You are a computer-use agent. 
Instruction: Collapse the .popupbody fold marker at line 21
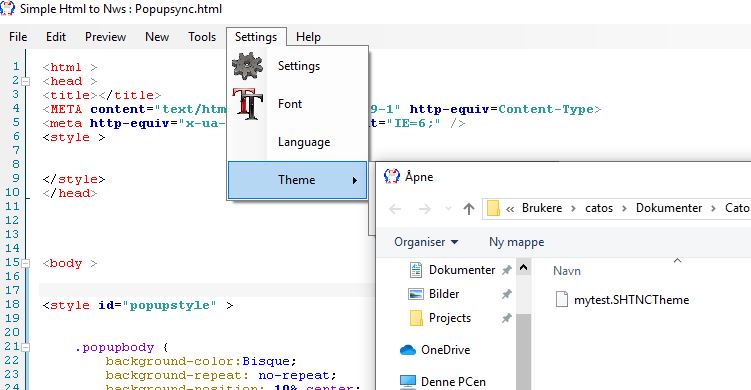(25, 347)
